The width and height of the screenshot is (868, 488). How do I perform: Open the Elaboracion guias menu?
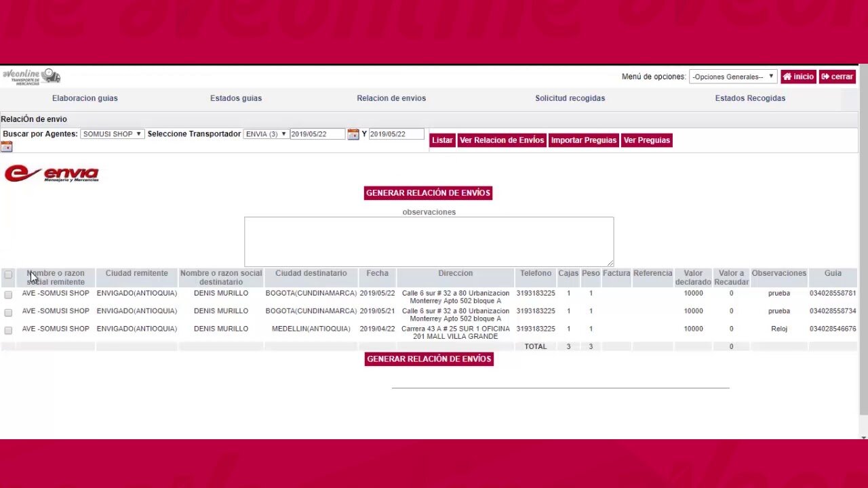tap(85, 98)
